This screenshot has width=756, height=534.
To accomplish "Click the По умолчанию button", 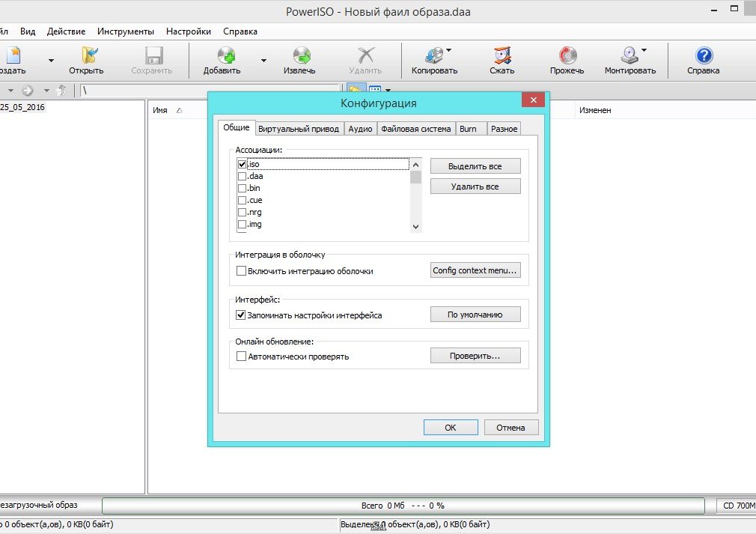I will [x=475, y=315].
